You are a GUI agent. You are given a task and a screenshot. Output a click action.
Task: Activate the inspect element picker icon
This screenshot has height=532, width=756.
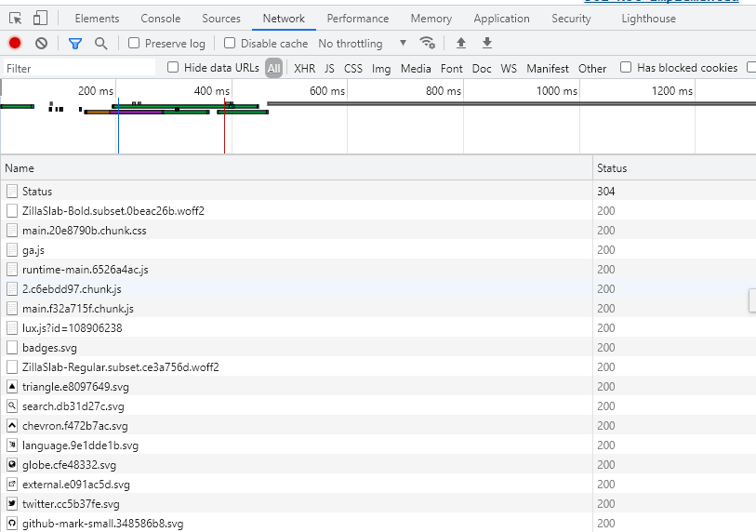point(16,19)
